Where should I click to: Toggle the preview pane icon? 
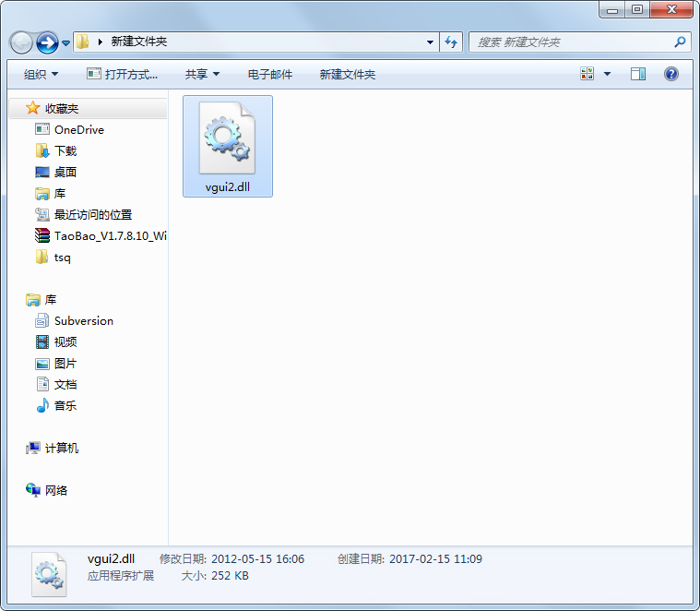[638, 74]
